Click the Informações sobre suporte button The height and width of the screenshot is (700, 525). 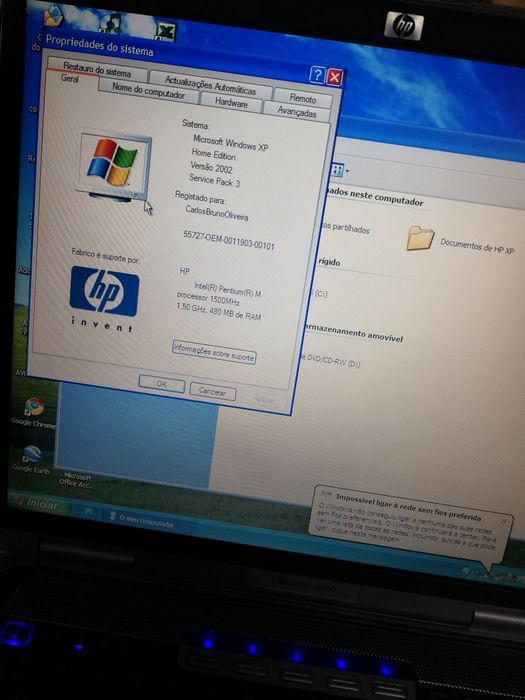214,352
